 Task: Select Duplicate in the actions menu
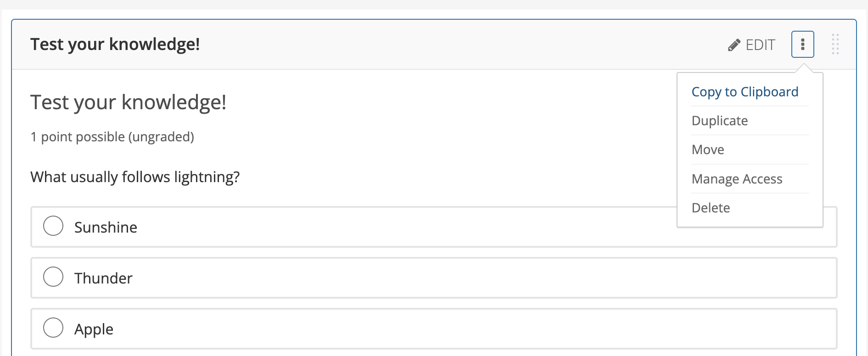[x=719, y=121]
